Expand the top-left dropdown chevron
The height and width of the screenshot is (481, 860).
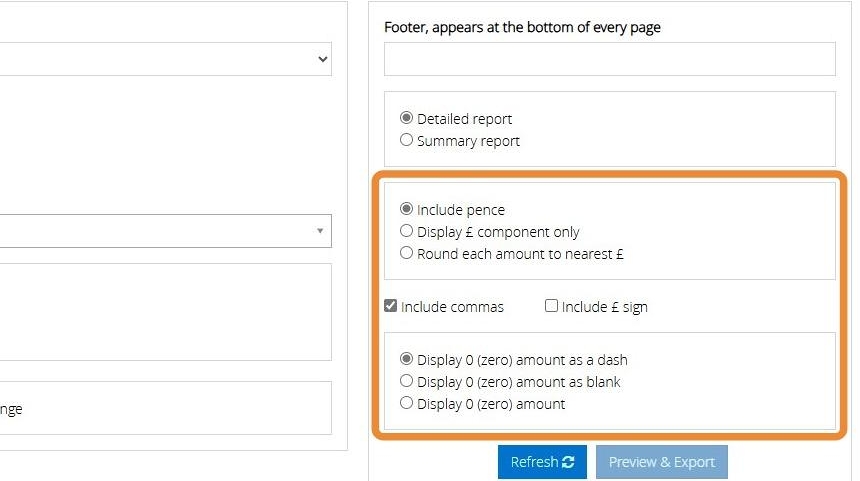click(322, 59)
